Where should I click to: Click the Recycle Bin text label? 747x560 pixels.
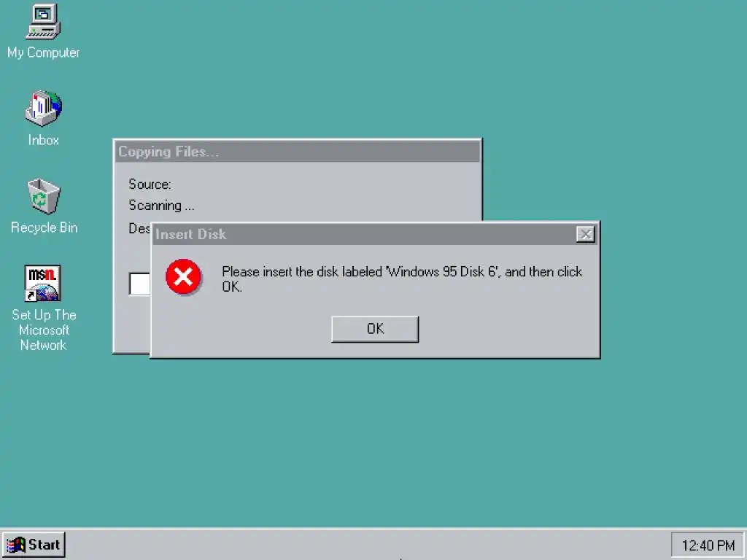click(44, 227)
